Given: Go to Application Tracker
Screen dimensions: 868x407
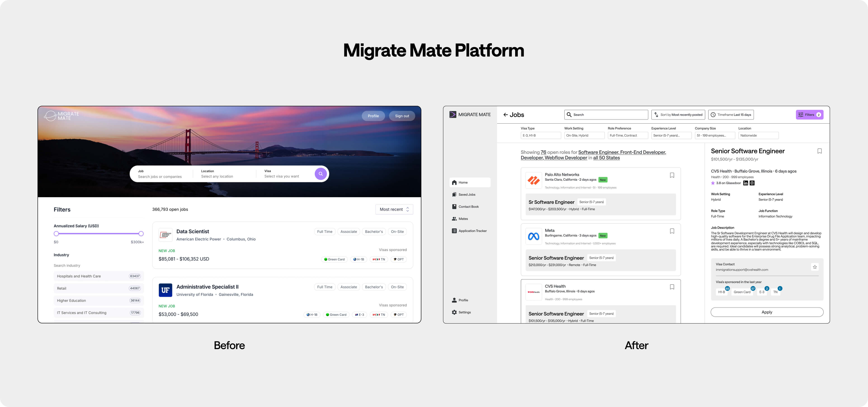Looking at the screenshot, I should (x=472, y=231).
